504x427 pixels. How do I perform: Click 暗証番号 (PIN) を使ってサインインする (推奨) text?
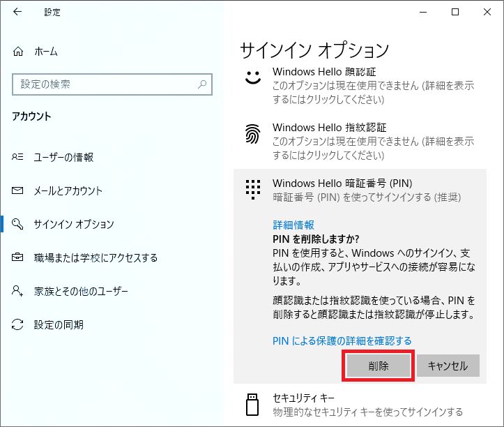(x=367, y=197)
